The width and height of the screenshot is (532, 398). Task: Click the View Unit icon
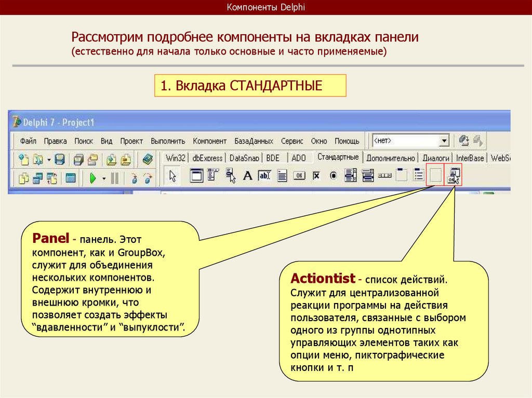(23, 178)
